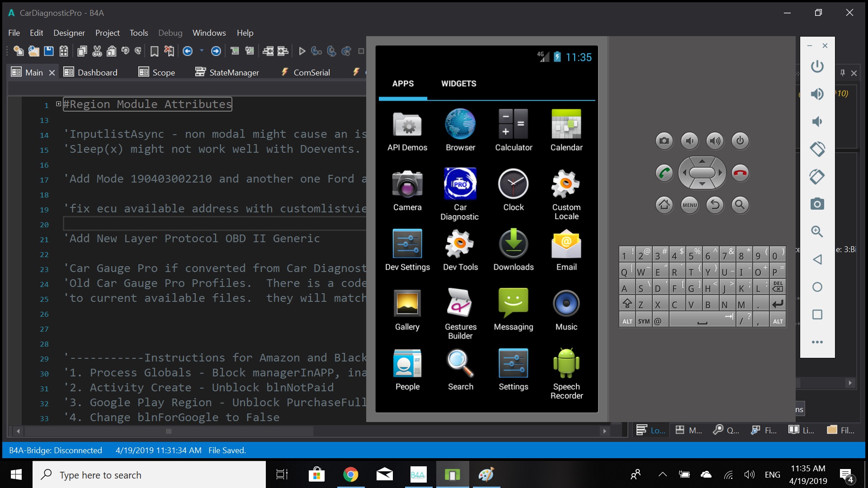Click the Save file toolbar icon
Screen dimensions: 868x488
coord(49,51)
